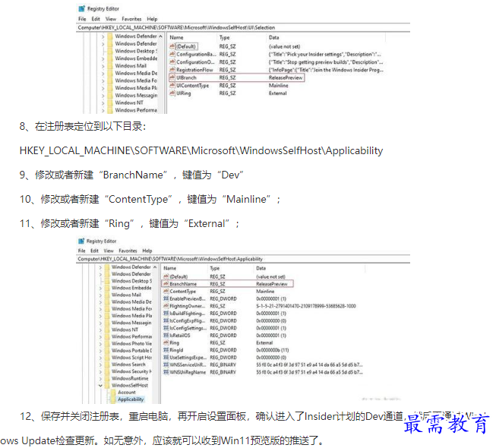Click the IsConfigSettings... DWORD icon
This screenshot has height=448, width=496.
click(166, 328)
